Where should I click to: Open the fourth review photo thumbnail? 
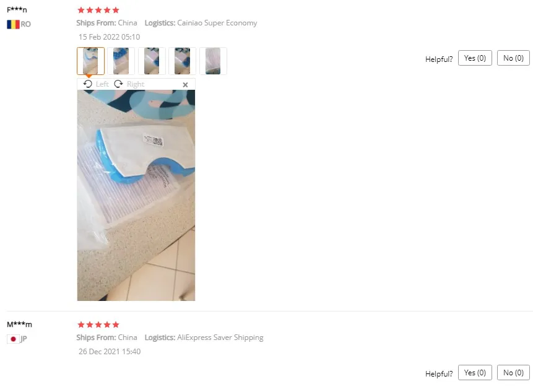tap(182, 61)
